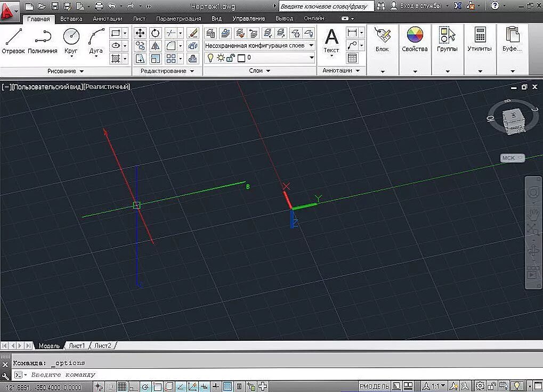Toggle Object snap in status bar

pos(157,387)
